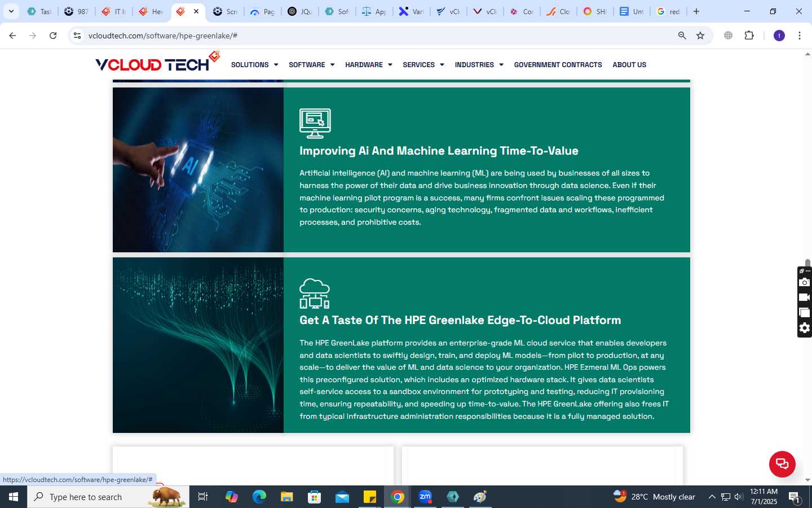Open Sticky Notes in the taskbar
The height and width of the screenshot is (508, 812).
[370, 497]
